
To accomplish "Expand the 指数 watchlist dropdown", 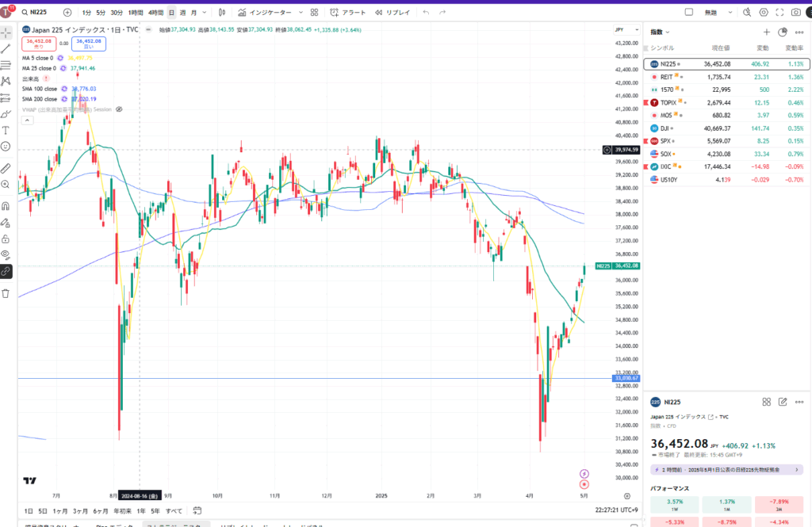I will tap(661, 32).
